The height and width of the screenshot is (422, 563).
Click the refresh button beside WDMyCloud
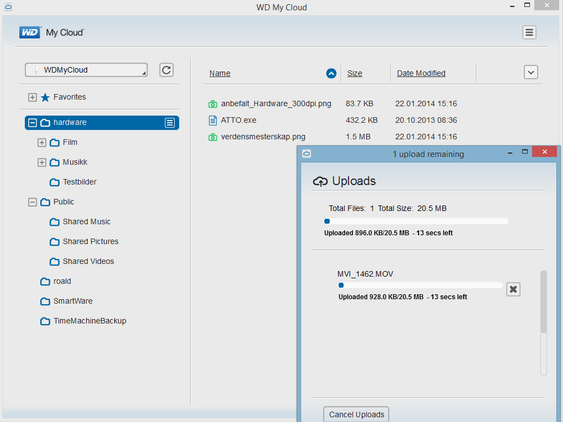tap(166, 70)
